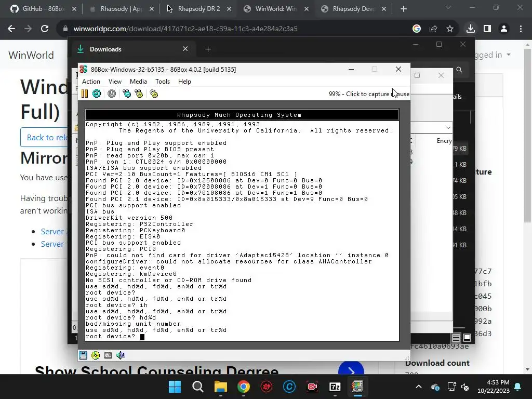Open a new Chrome tab
Image resolution: width=532 pixels, height=399 pixels.
pyautogui.click(x=403, y=9)
